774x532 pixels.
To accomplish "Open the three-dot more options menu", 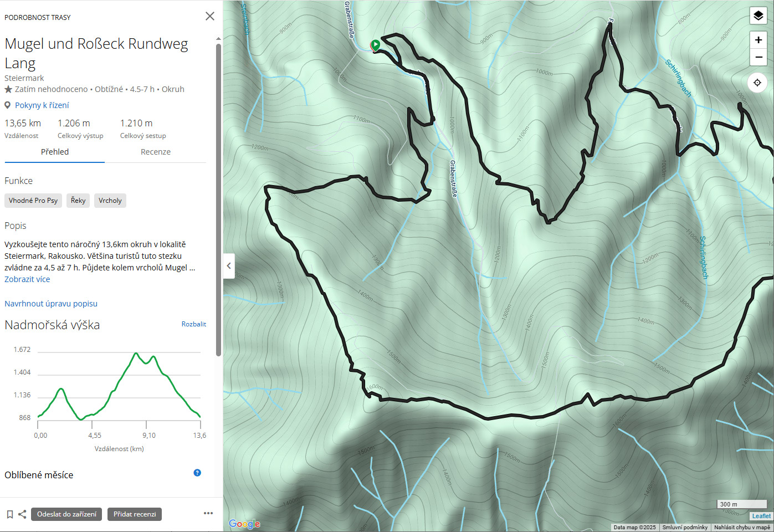I will [208, 513].
